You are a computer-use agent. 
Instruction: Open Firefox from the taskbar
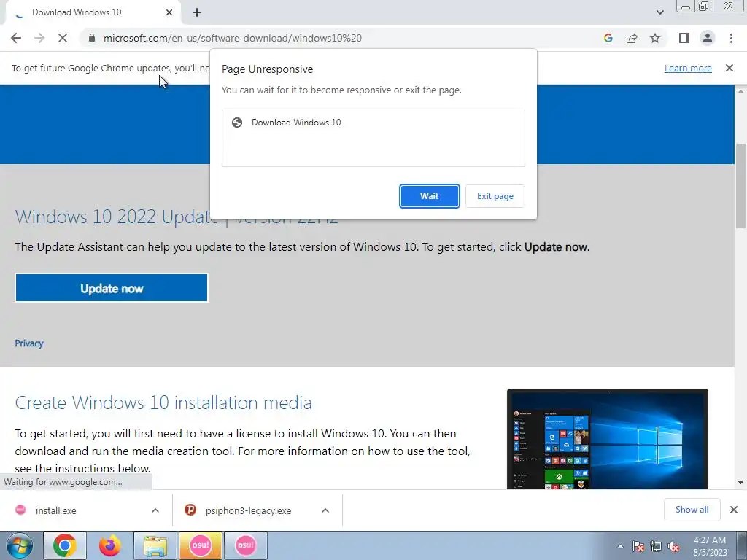tap(109, 545)
